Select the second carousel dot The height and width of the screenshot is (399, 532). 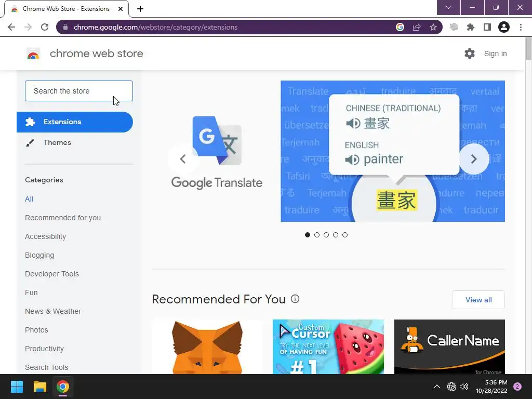click(317, 235)
